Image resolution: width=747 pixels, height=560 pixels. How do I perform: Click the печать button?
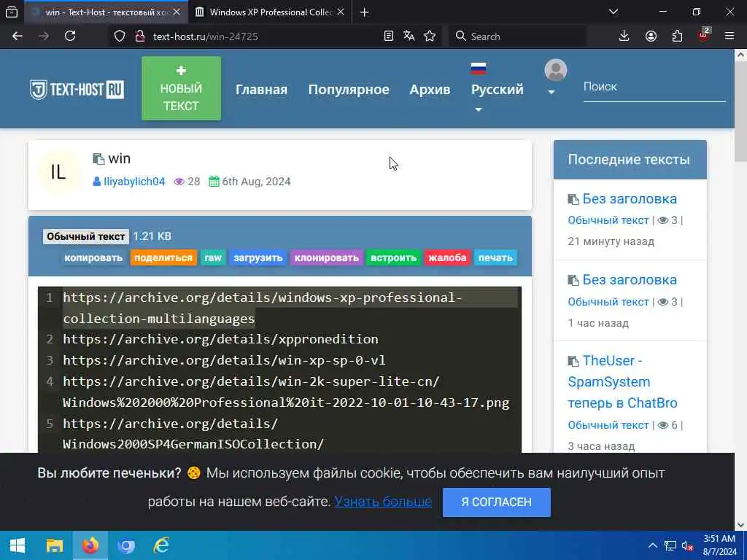[x=495, y=257]
